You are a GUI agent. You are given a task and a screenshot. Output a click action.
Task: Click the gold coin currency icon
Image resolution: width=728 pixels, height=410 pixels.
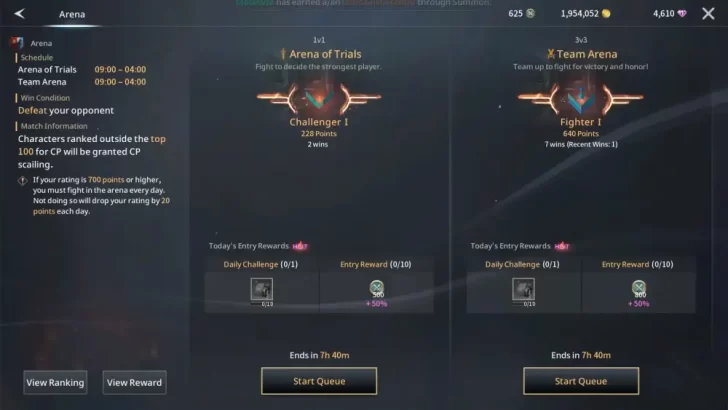(x=606, y=13)
